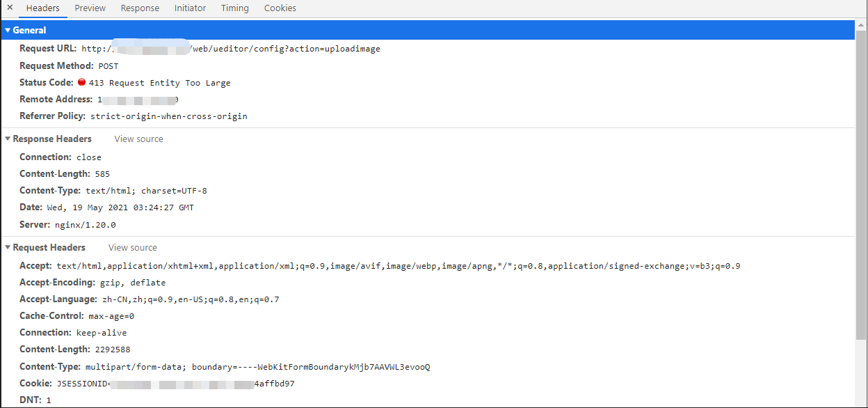The height and width of the screenshot is (408, 868).
Task: Click the Cookie JSESSIONID value
Action: [x=175, y=384]
